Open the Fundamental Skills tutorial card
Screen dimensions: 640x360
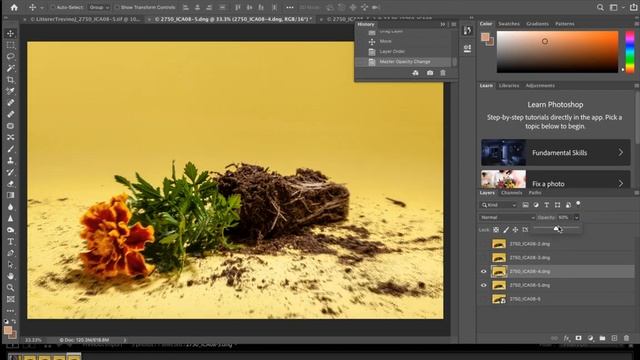556,152
